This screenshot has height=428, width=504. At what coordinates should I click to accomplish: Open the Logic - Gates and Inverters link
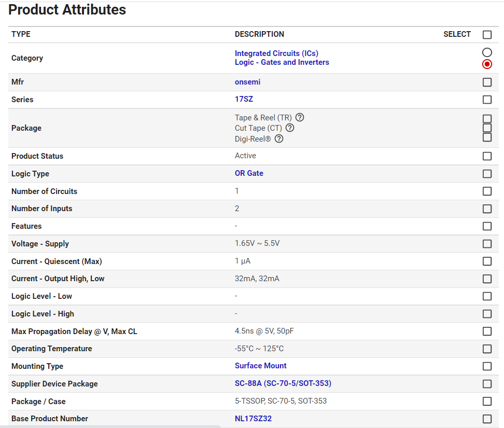point(282,62)
